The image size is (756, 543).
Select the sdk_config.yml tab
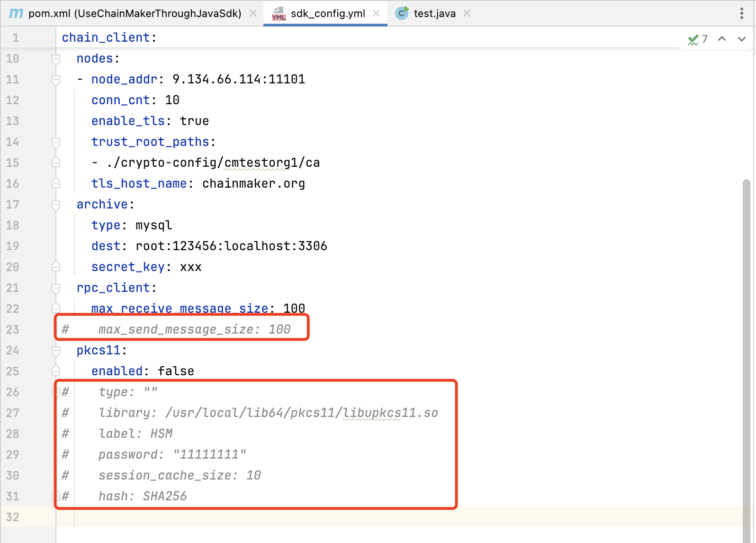327,13
